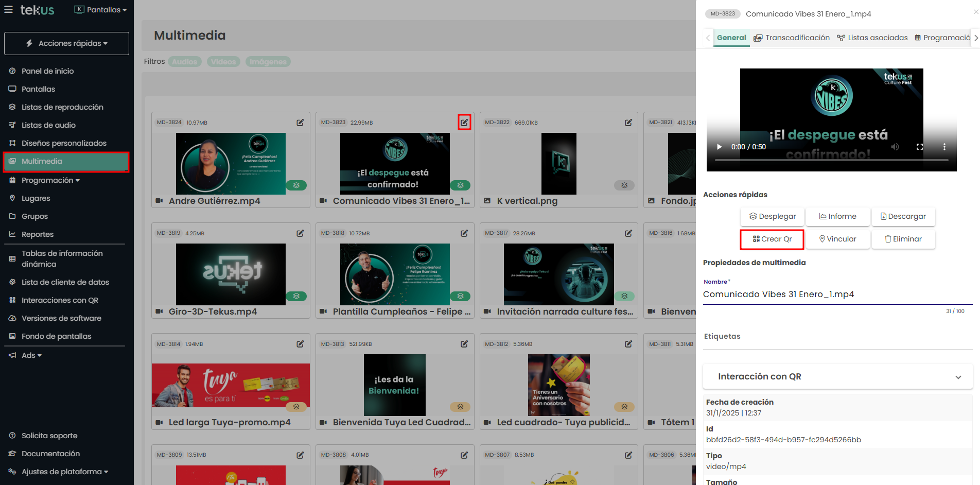Toggle the Audios filter chip
The image size is (980, 485).
184,62
